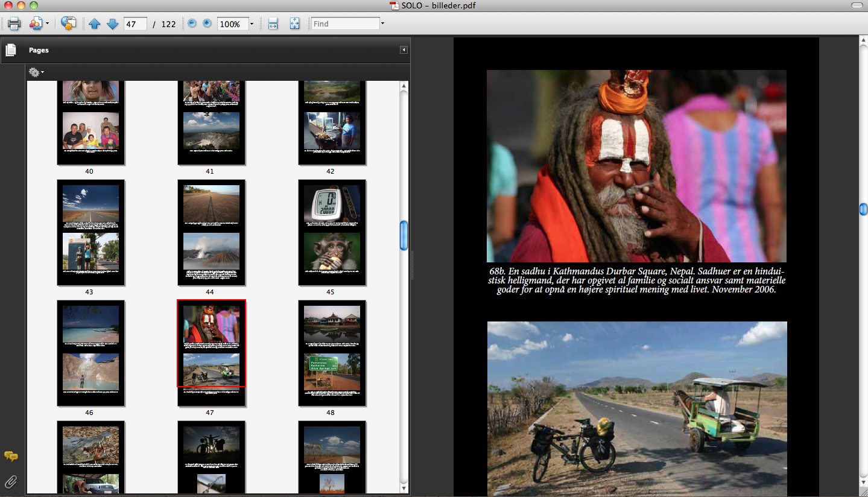Screen dimensions: 868x497
Task: Click the bicycle and cart photo
Action: click(637, 409)
